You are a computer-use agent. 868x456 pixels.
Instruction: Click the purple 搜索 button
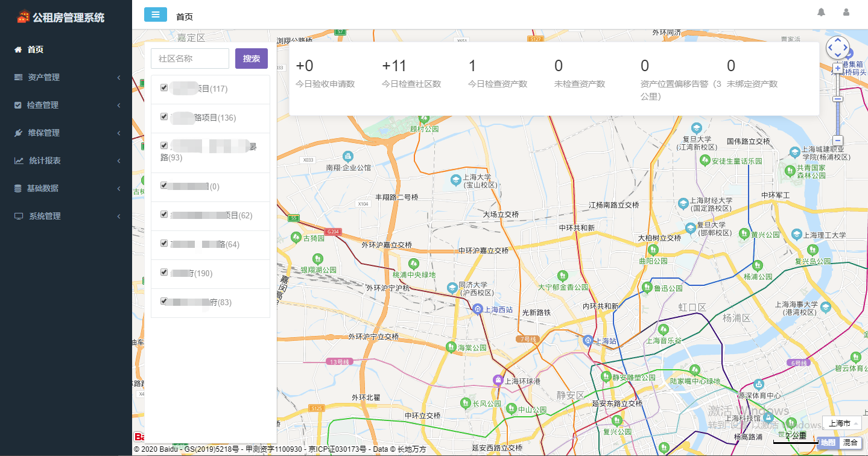point(252,59)
